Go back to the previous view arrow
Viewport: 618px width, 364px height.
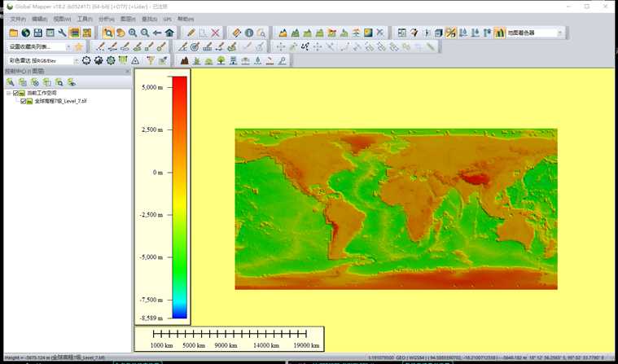tap(157, 33)
